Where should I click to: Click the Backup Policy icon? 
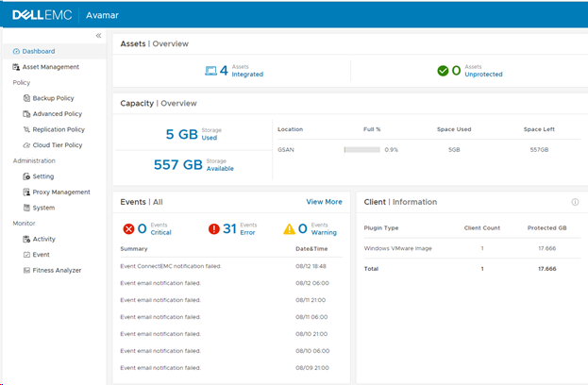(x=25, y=98)
